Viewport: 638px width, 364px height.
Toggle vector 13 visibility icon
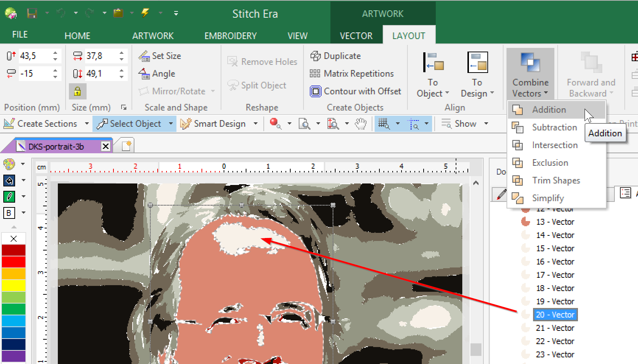point(526,222)
